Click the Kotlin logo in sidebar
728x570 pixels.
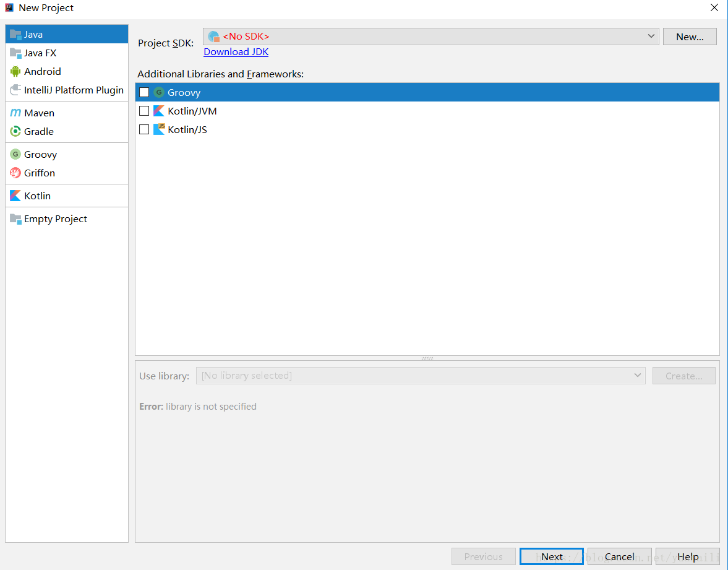pyautogui.click(x=15, y=196)
